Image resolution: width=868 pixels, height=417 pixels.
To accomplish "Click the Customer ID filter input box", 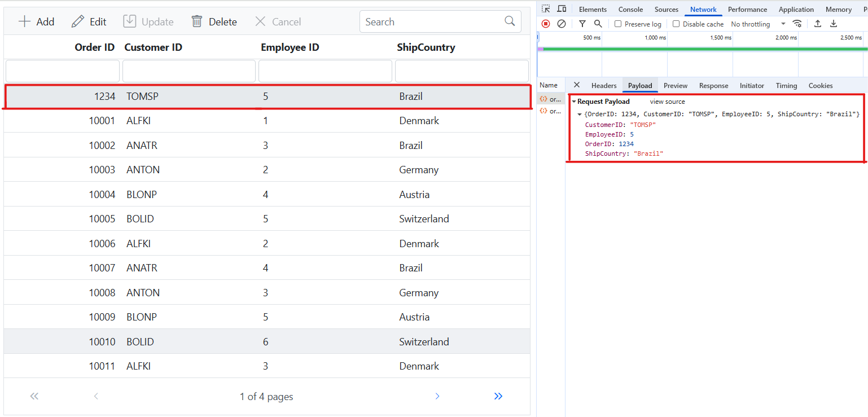I will click(189, 72).
